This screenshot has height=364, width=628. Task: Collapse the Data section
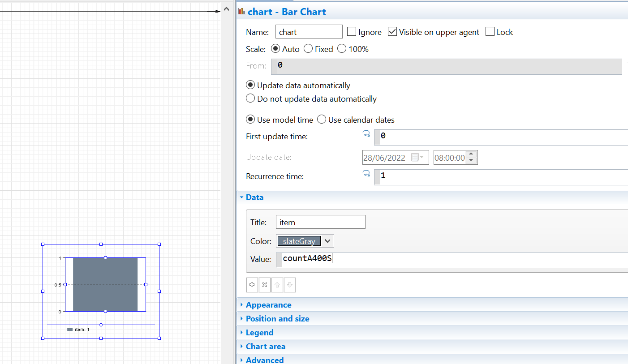[x=254, y=197]
